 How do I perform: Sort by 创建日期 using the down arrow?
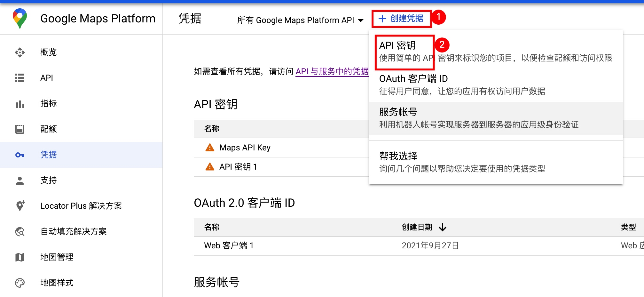click(x=443, y=227)
